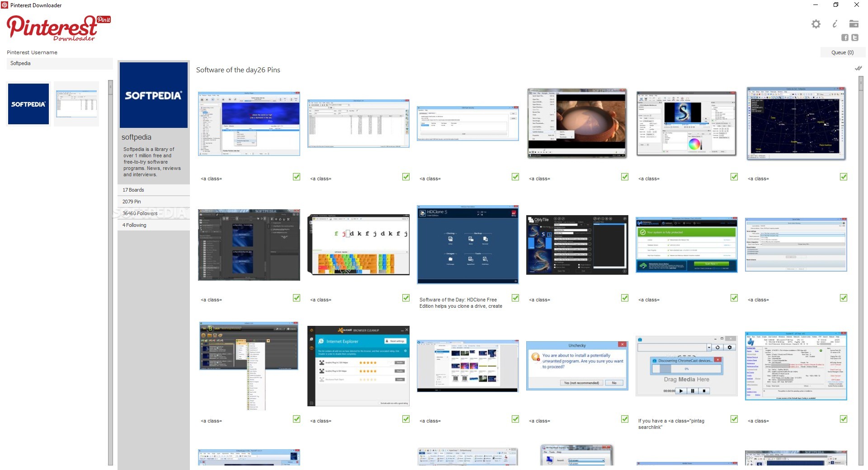Show the 17 Boards list

pos(154,190)
